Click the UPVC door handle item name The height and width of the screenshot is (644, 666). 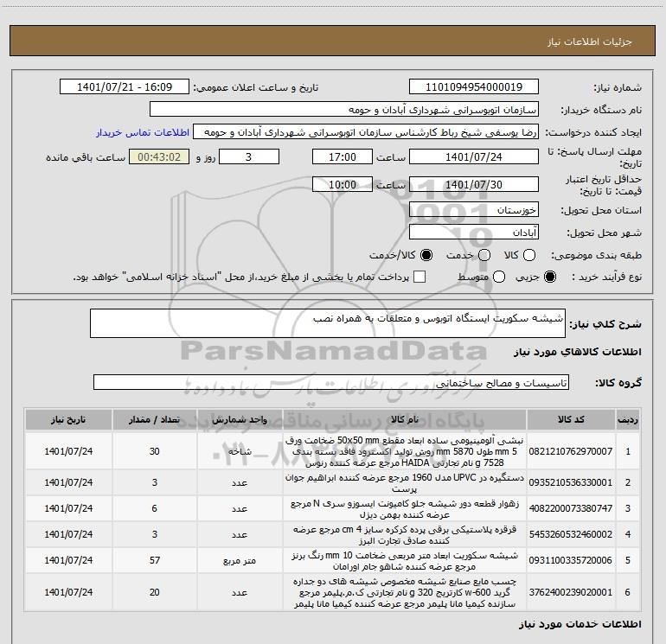click(x=405, y=482)
